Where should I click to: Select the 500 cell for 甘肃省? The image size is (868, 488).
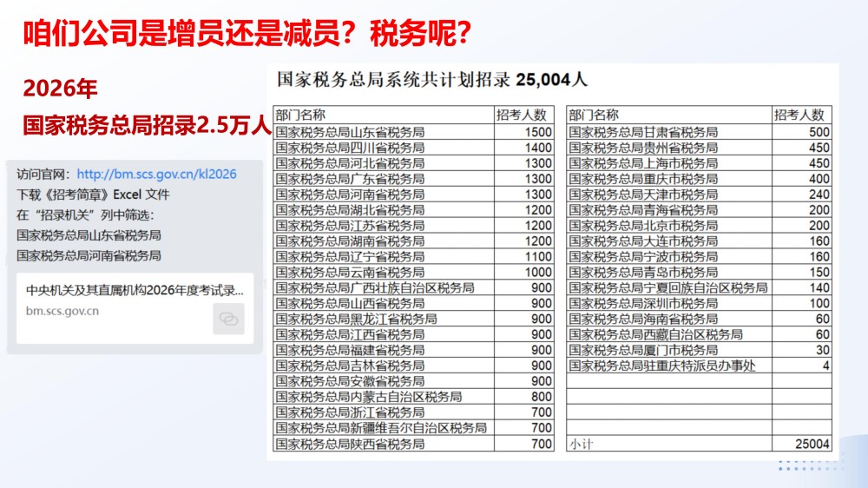[x=802, y=132]
